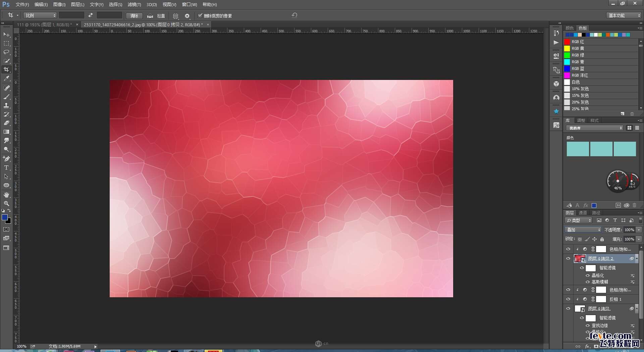The width and height of the screenshot is (644, 352).
Task: Hide the 反相 1 adjustment layer
Action: 568,299
